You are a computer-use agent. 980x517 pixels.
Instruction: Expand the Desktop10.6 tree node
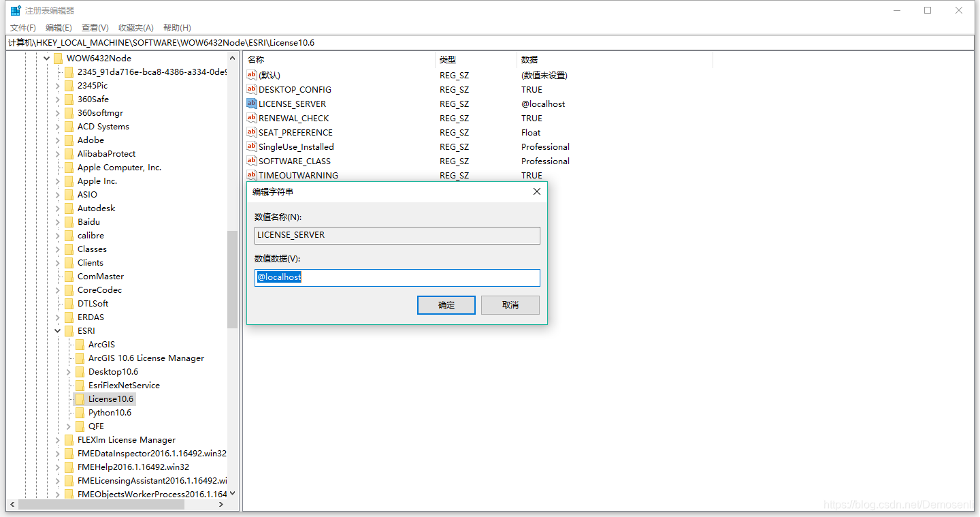(68, 371)
